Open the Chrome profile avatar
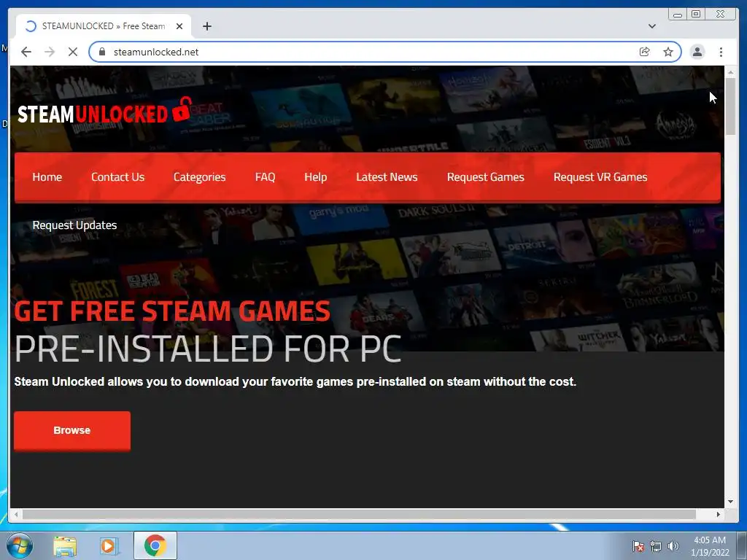747x560 pixels. (x=697, y=52)
